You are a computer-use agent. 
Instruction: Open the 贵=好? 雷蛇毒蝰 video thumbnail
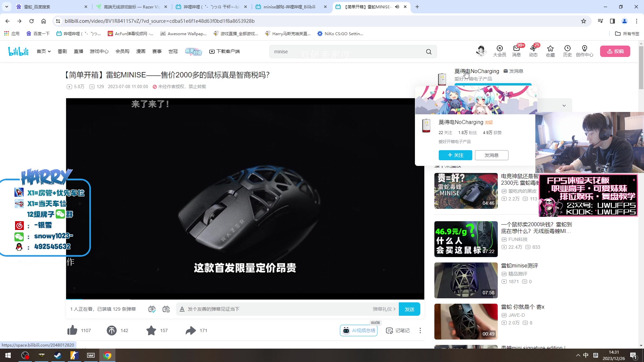[x=466, y=191]
